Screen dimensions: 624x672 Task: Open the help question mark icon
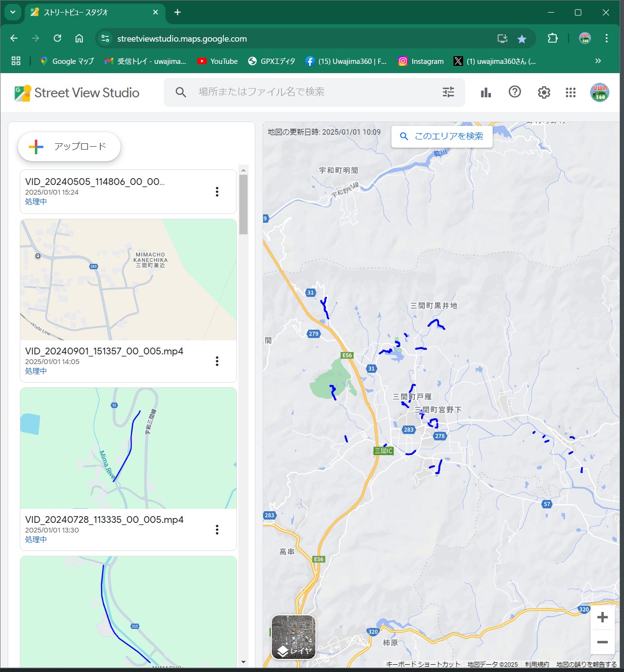coord(515,92)
